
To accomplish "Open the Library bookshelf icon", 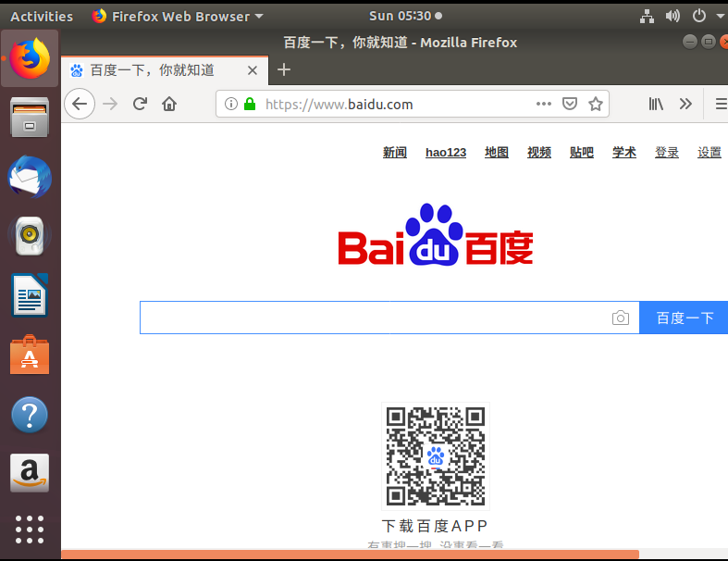I will 656,104.
